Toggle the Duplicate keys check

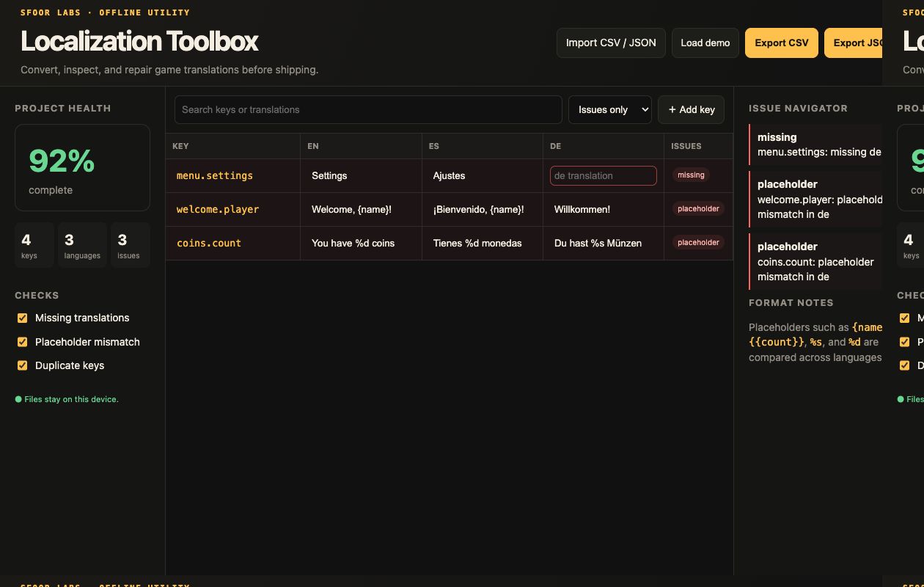[22, 365]
